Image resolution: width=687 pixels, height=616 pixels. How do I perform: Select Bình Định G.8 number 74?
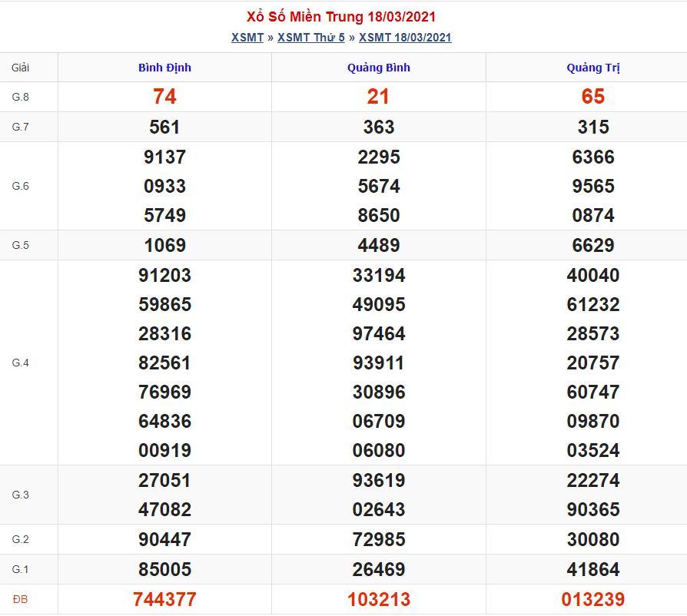pos(164,96)
